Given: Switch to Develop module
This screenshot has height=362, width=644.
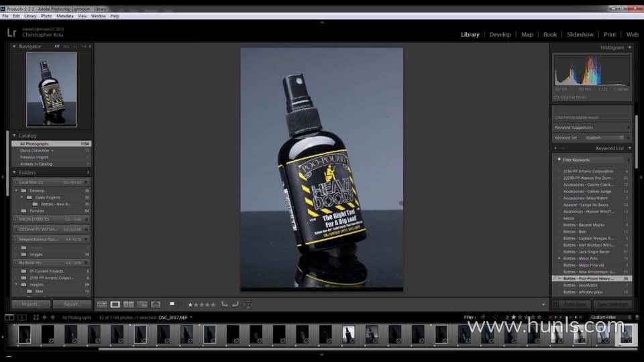Looking at the screenshot, I should [x=500, y=34].
